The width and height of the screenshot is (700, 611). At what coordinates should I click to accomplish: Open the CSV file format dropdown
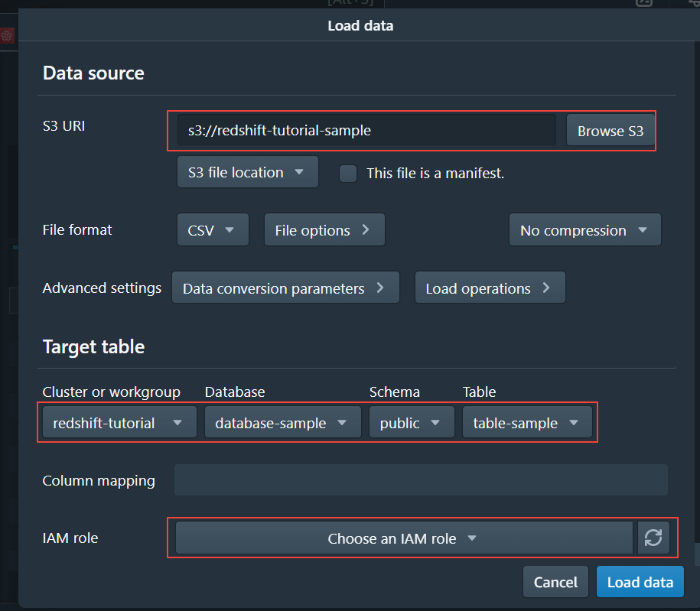pos(213,230)
